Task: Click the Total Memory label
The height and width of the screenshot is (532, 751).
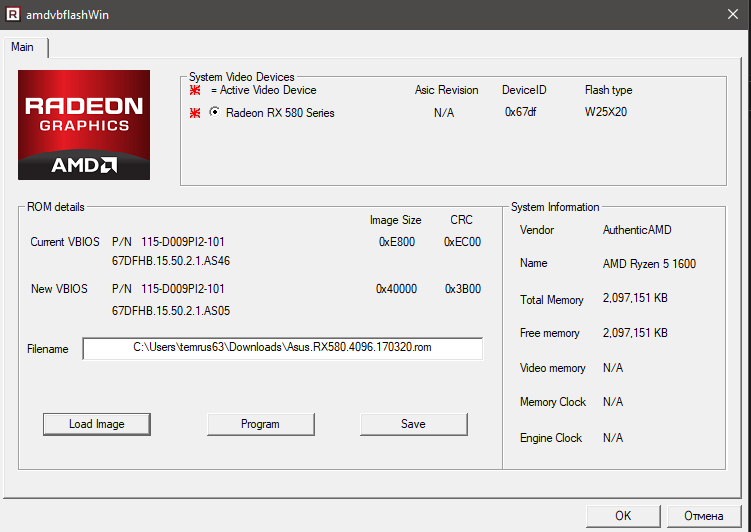Action: [552, 300]
